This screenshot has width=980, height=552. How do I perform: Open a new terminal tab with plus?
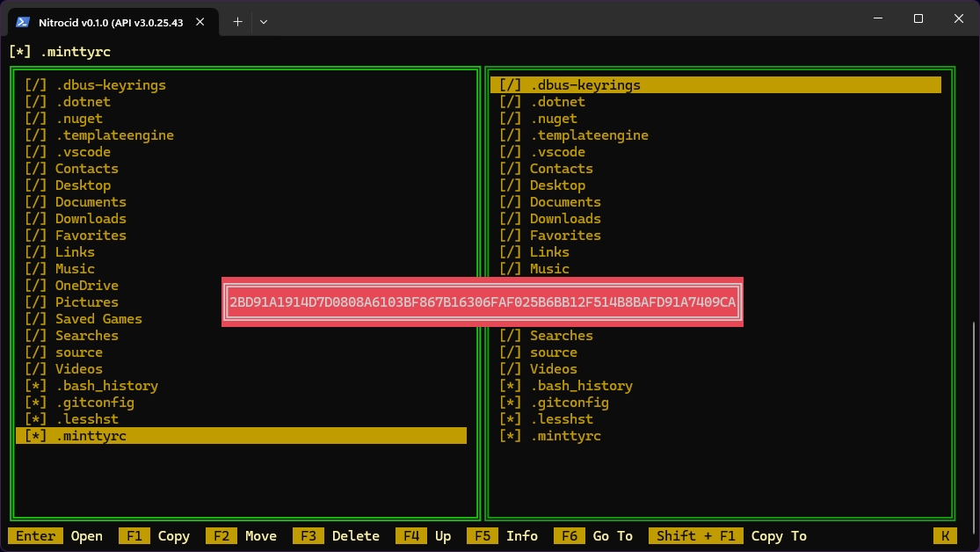click(x=237, y=21)
